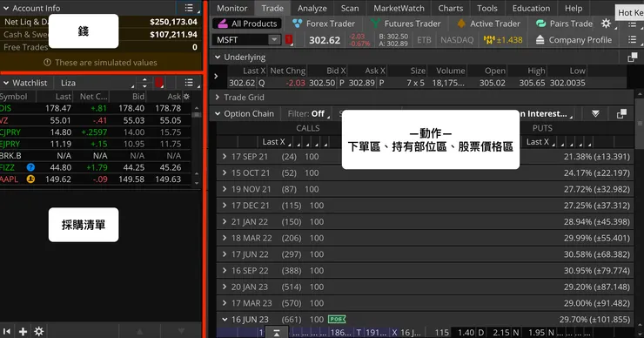Collapse the Account Info section
Viewport: 644px width, 338px height.
6,8
